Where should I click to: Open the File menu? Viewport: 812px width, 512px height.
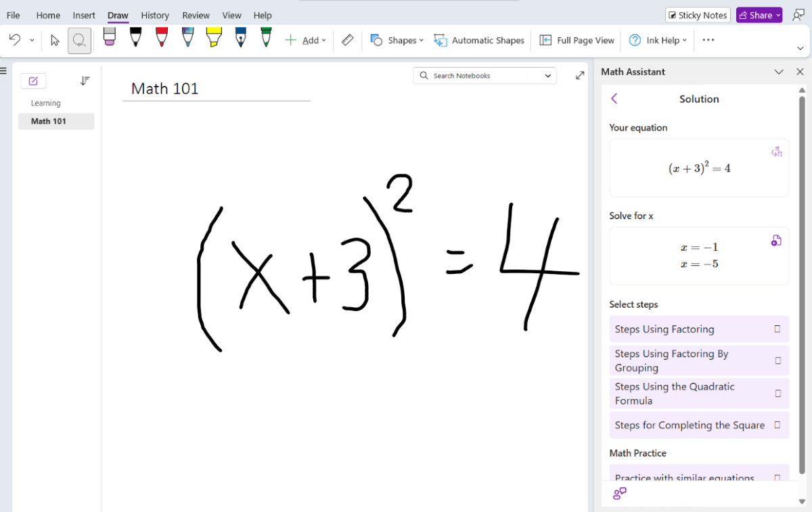[x=13, y=15]
